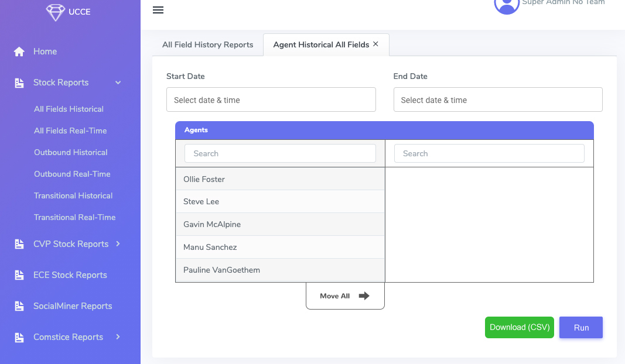The height and width of the screenshot is (364, 625).
Task: Click Move All arrow button
Action: point(345,296)
